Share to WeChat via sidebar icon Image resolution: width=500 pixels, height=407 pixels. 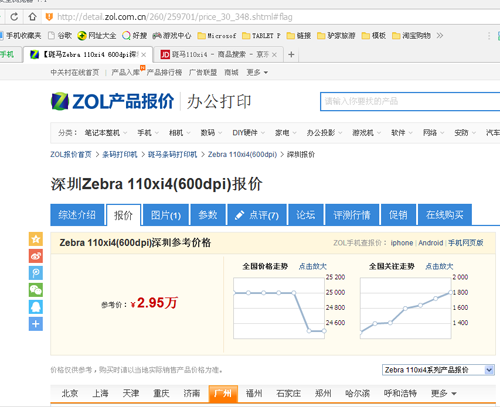36,290
